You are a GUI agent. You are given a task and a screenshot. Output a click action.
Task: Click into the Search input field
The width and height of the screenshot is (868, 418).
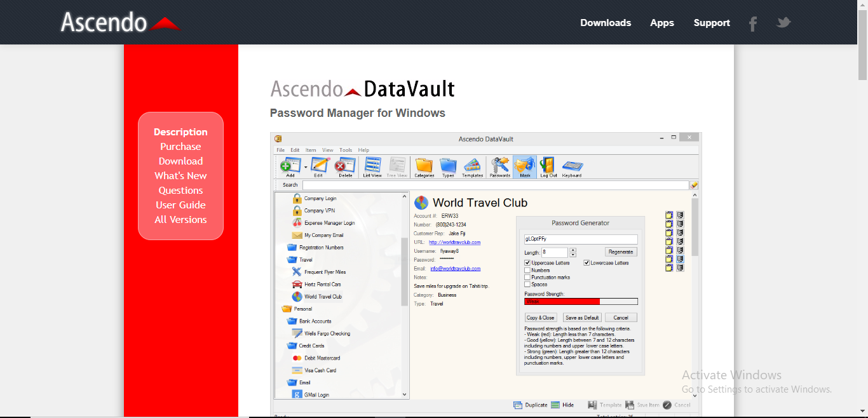point(496,185)
